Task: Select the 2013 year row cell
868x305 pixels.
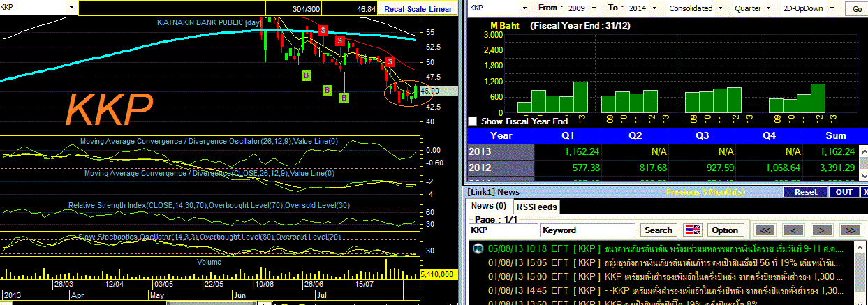Action: click(x=501, y=151)
